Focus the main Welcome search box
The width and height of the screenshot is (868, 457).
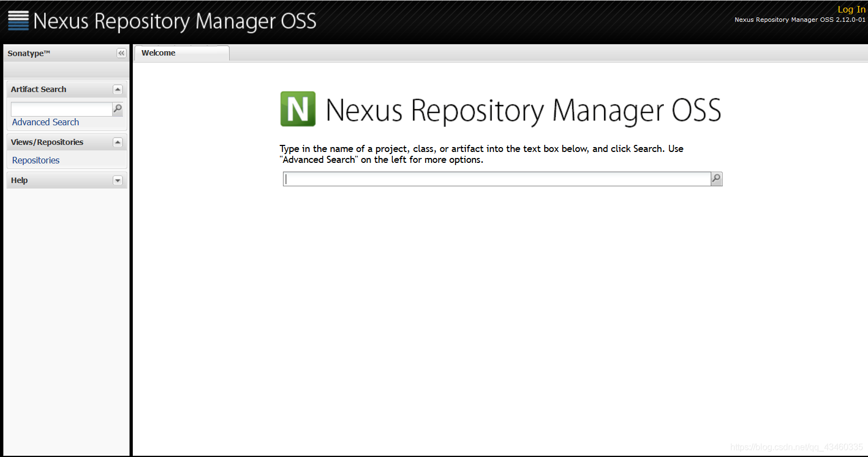coord(497,179)
